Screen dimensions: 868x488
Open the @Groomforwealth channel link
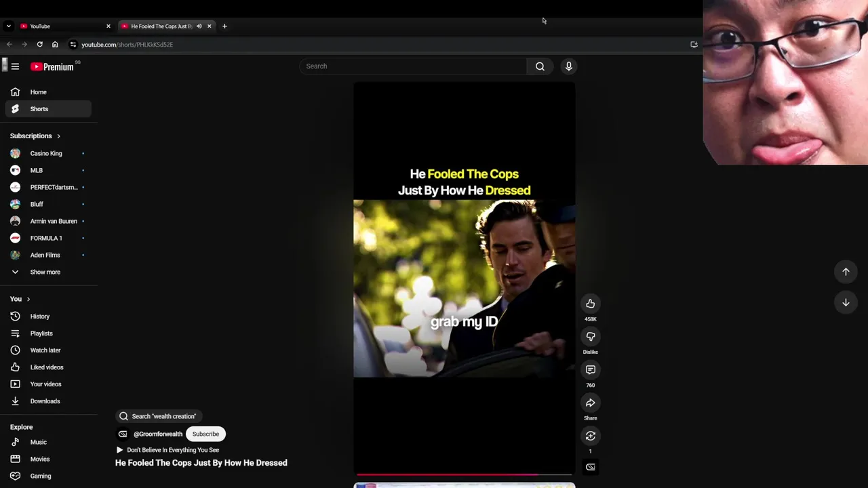pos(158,434)
